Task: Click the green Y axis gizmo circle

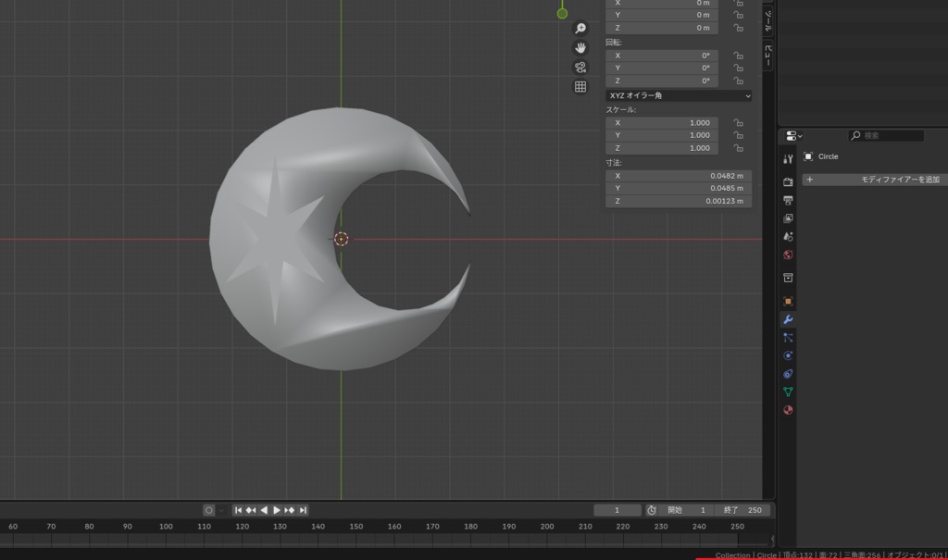Action: [562, 13]
